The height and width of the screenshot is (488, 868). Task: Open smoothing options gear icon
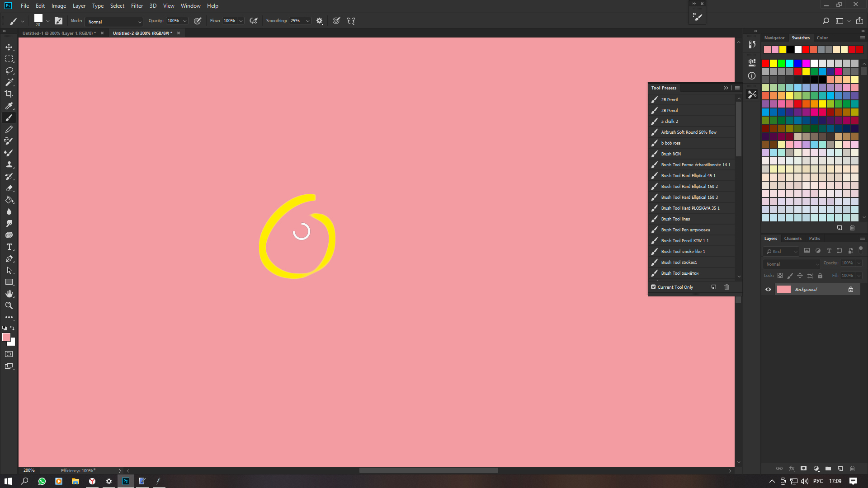click(320, 21)
